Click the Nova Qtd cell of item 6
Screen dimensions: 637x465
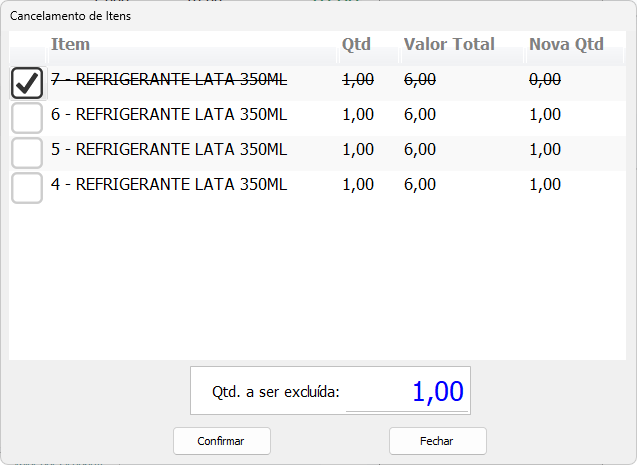(x=545, y=115)
